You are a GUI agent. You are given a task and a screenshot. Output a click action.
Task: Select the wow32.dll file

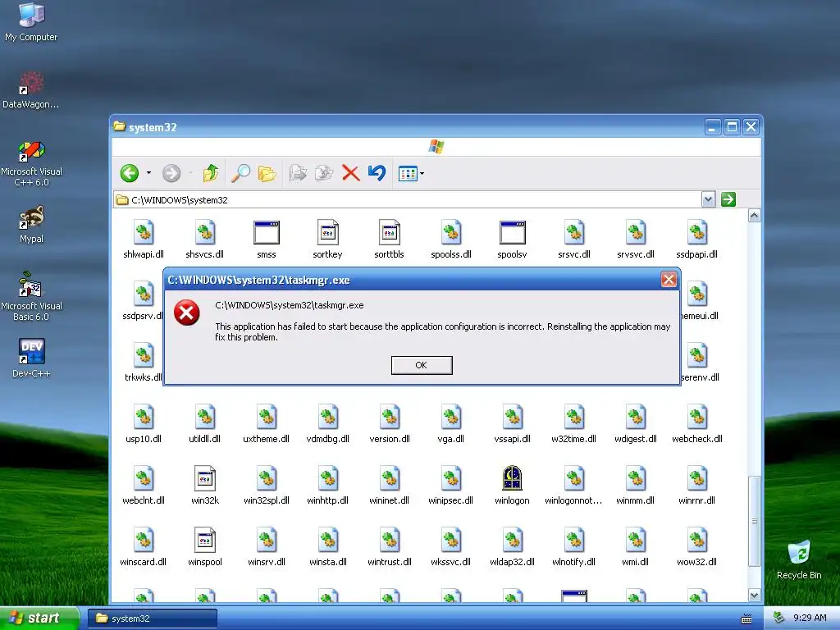click(696, 547)
